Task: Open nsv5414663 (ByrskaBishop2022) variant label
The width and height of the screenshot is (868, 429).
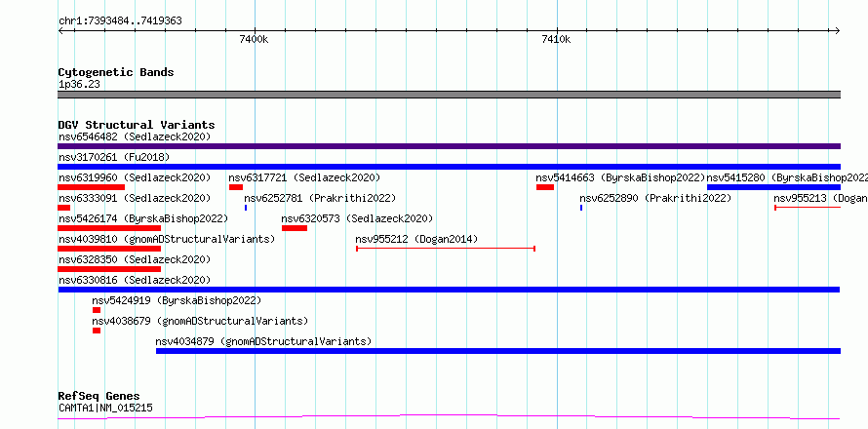Action: [x=620, y=177]
